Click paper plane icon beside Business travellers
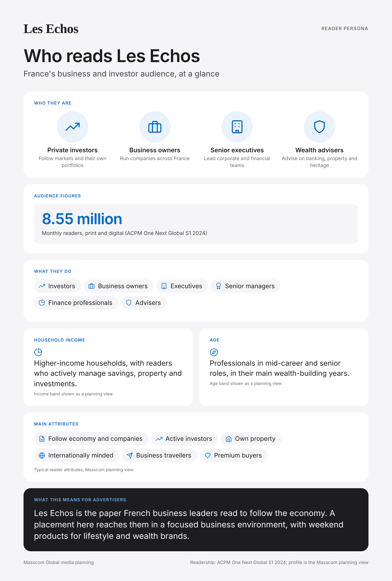This screenshot has width=392, height=581. tap(130, 456)
